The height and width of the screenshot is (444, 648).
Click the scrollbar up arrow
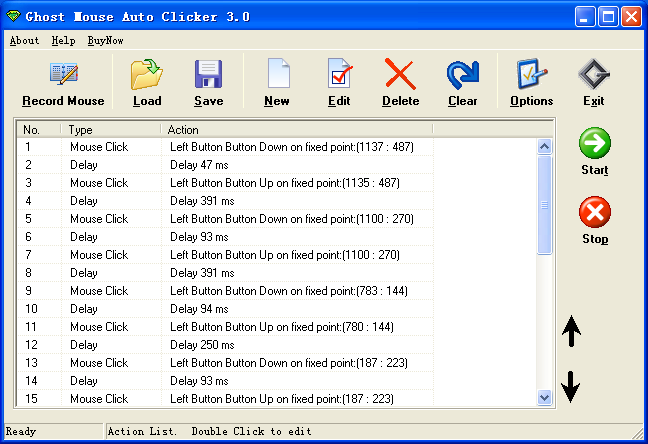click(x=545, y=146)
